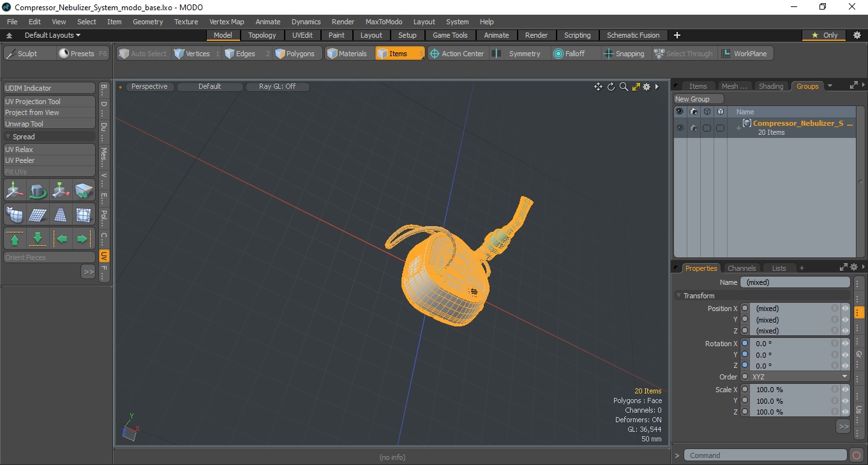The image size is (868, 465).
Task: Switch to the UVEdit layout tab
Action: (303, 35)
